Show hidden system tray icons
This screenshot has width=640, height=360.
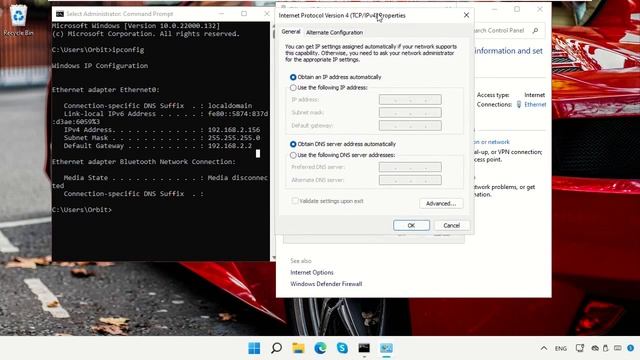click(x=544, y=348)
